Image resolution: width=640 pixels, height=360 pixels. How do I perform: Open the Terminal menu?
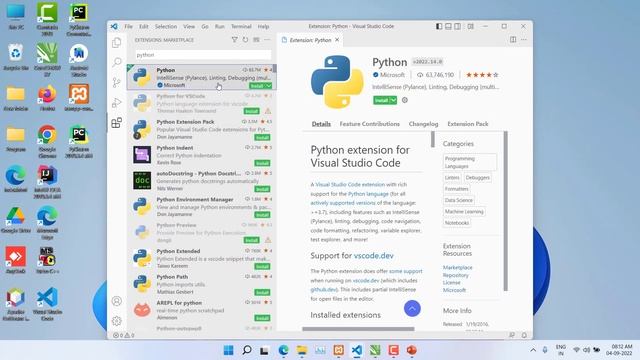pyautogui.click(x=241, y=26)
